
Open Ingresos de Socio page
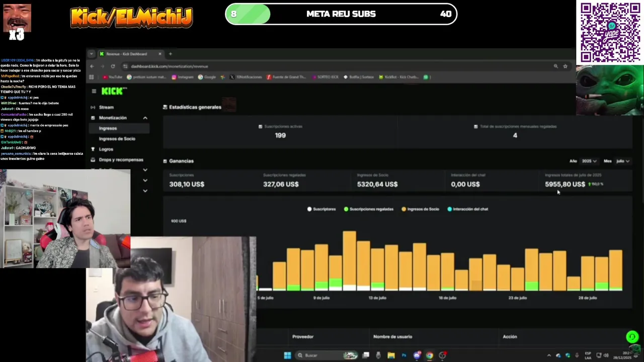click(117, 139)
